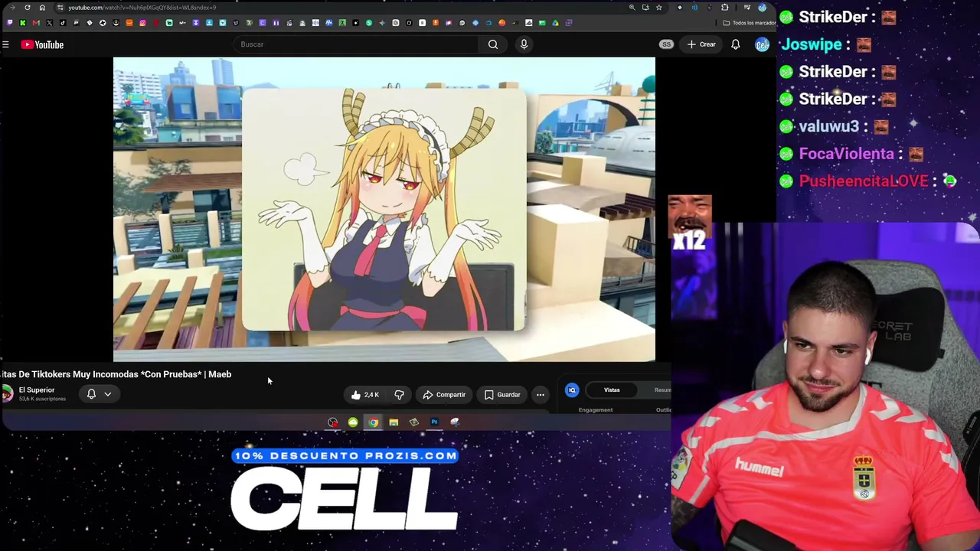The width and height of the screenshot is (980, 551).
Task: Go to the browser home page
Action: (42, 8)
